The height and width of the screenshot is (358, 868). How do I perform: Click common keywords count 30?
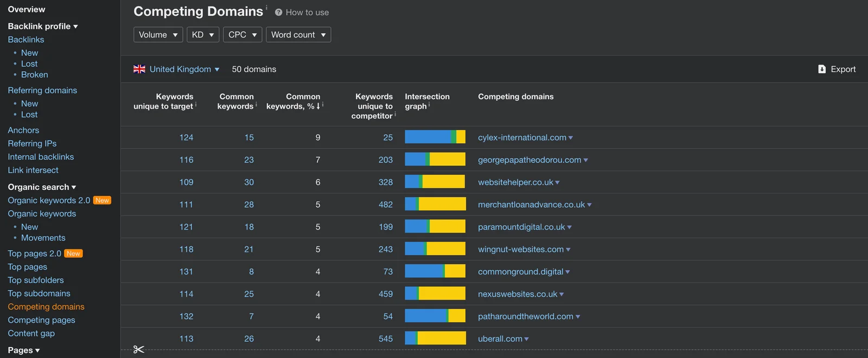click(x=249, y=182)
